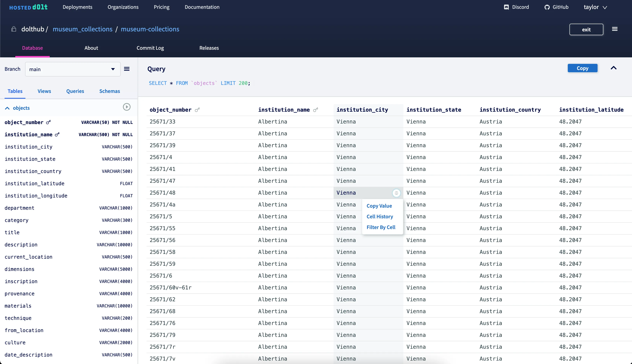Select Cell History from context menu

click(379, 216)
